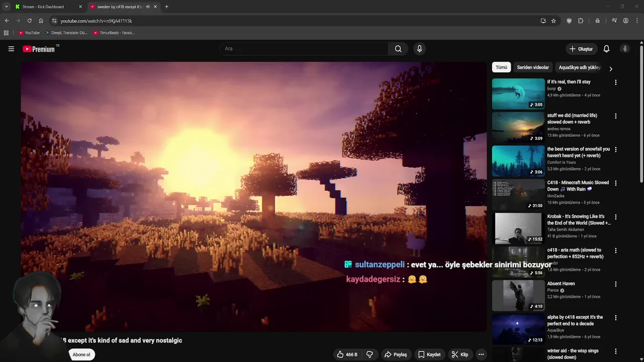This screenshot has height=362, width=644.
Task: Like the video with the thumbs up button
Action: click(347, 354)
